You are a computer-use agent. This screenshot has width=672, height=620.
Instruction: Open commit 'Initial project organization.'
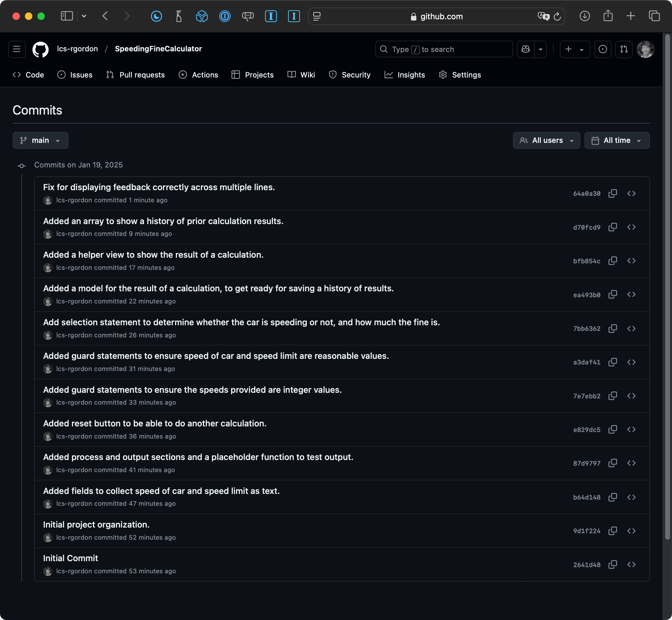click(96, 524)
